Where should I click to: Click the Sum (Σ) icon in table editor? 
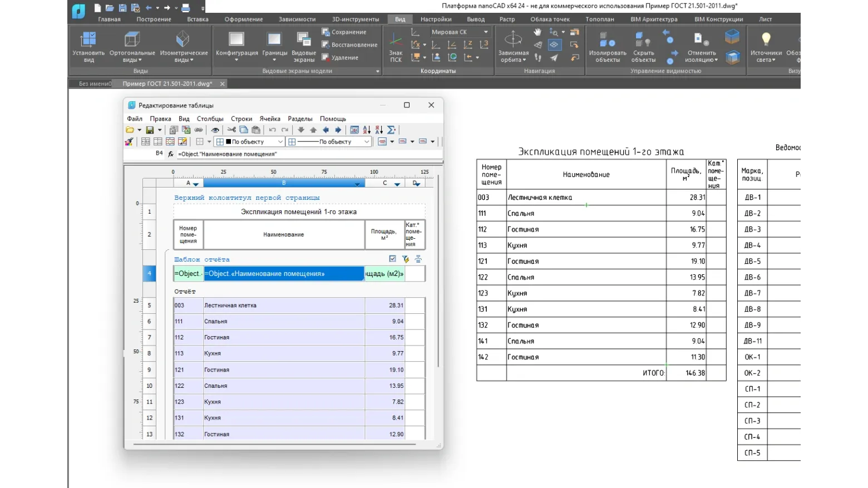[x=391, y=130]
